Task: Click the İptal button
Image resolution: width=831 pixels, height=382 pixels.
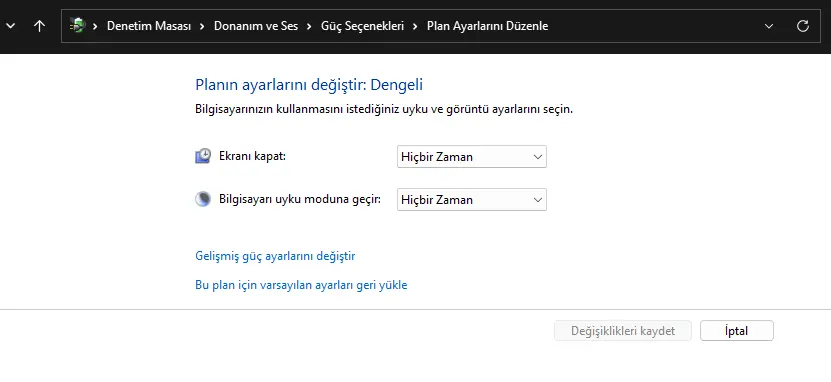Action: 737,331
